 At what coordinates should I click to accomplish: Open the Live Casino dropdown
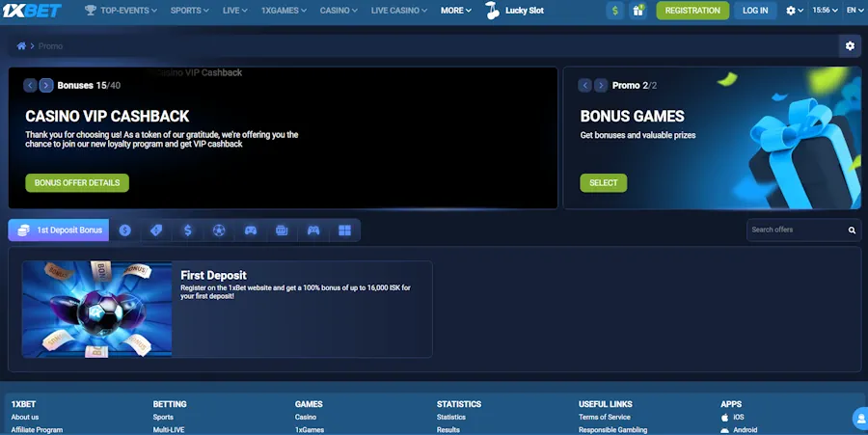[398, 11]
